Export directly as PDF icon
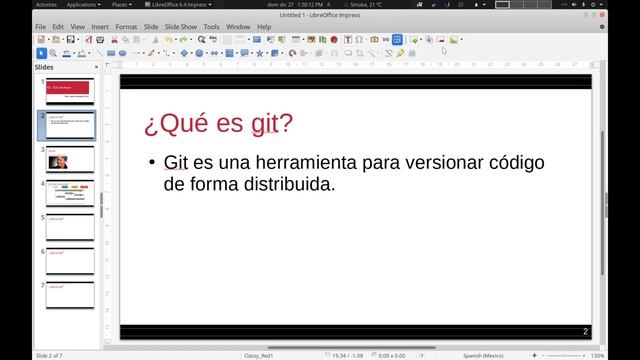This screenshot has height=360, width=640. pyautogui.click(x=89, y=40)
